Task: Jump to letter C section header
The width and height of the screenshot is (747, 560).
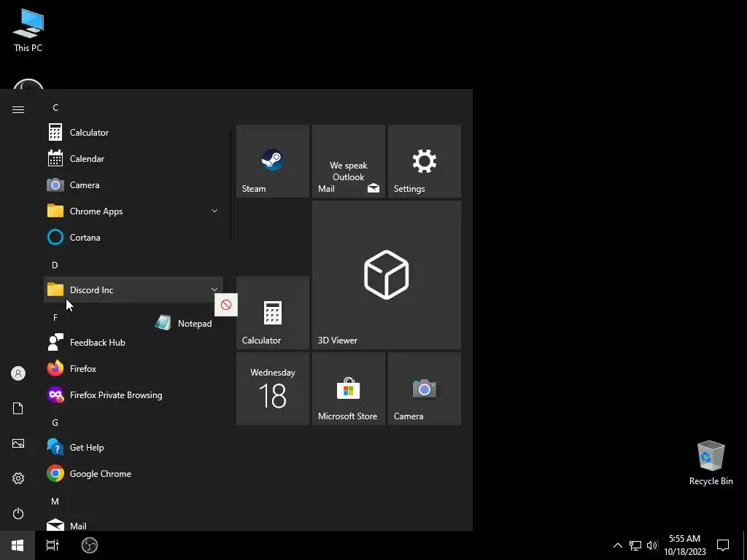Action: [x=55, y=108]
